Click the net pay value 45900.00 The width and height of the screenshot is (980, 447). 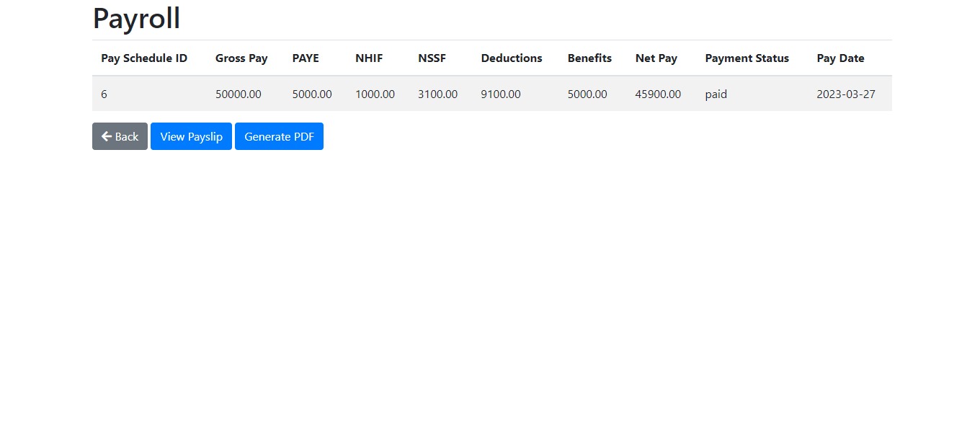[x=658, y=94]
